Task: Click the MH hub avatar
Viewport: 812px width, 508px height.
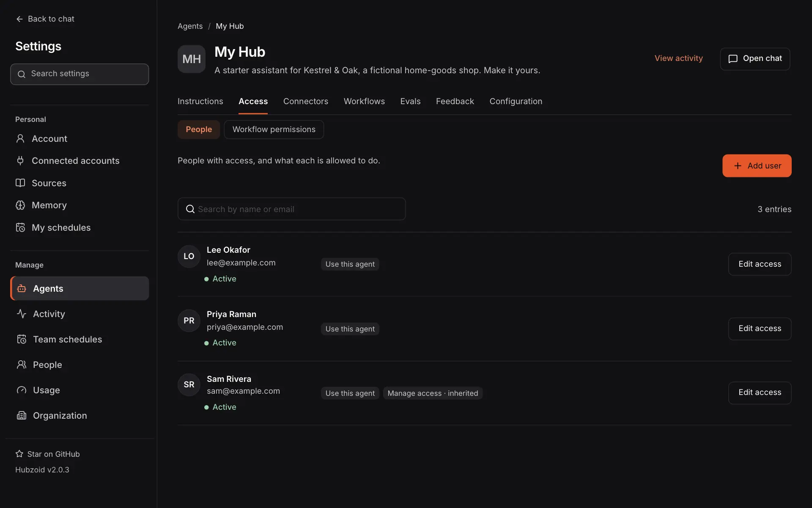Action: 192,59
